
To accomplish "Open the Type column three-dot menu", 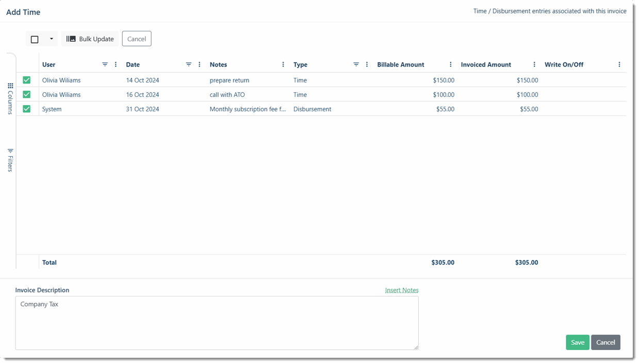I will tap(367, 64).
